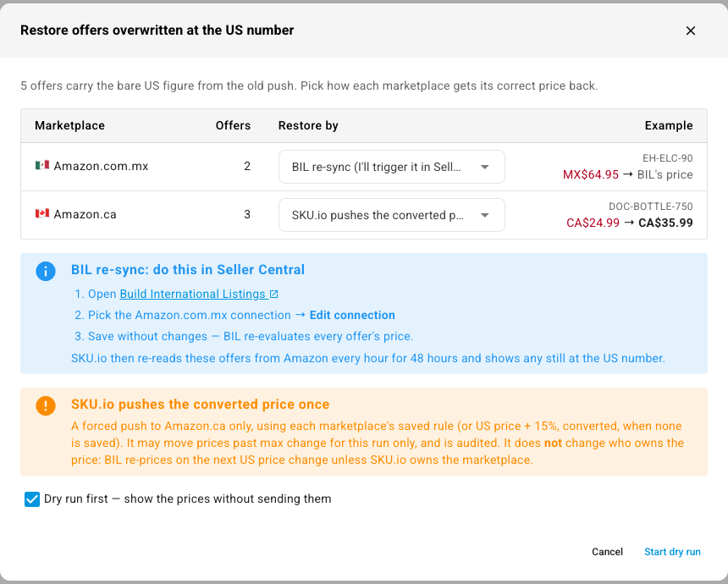728x584 pixels.
Task: Click the orange warning icon
Action: point(46,405)
